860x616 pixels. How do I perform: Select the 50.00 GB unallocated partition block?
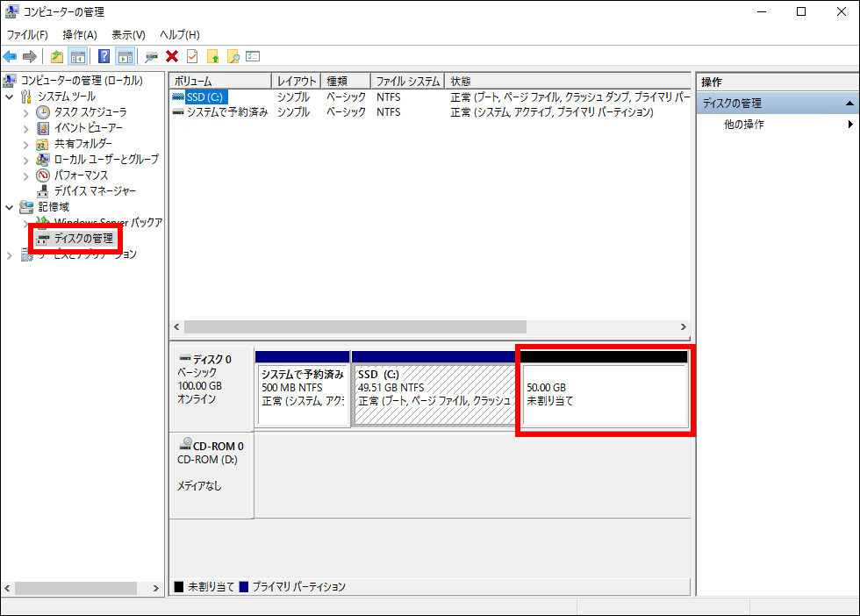click(604, 394)
